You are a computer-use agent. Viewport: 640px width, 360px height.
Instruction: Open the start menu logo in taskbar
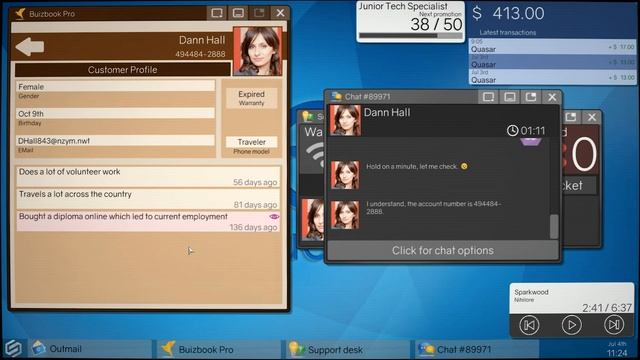pos(13,348)
